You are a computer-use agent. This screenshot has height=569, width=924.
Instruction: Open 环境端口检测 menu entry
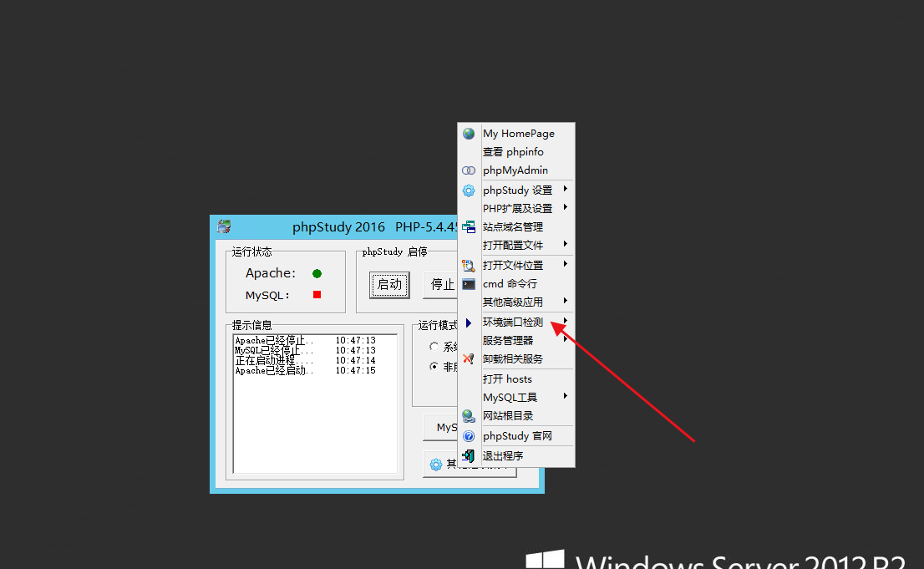coord(513,323)
